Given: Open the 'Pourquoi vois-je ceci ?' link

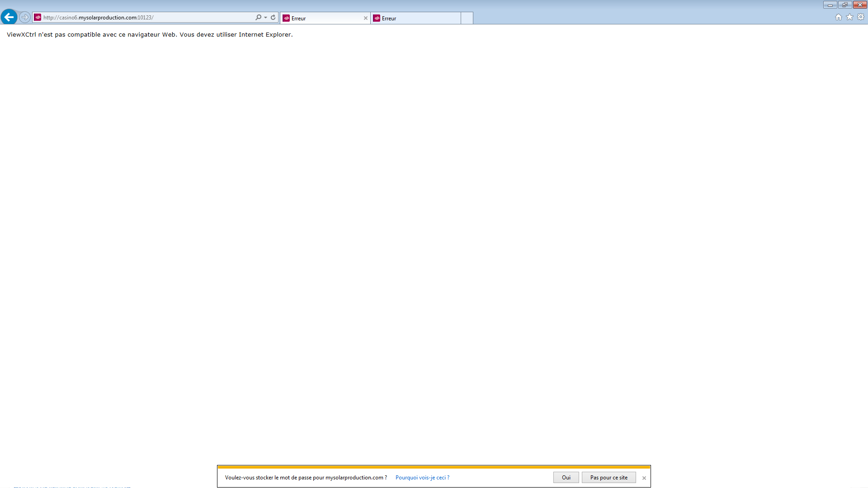Looking at the screenshot, I should point(422,478).
